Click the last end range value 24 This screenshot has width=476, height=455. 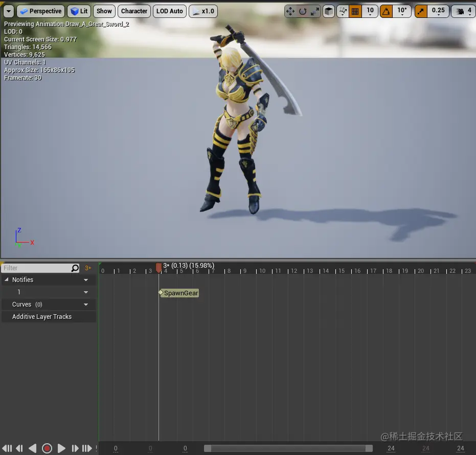tap(460, 448)
